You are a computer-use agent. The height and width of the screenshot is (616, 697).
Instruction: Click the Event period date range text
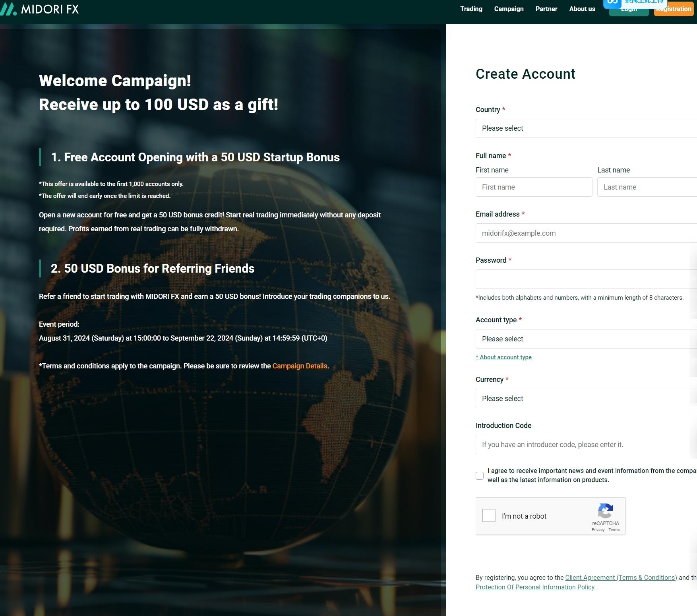tap(183, 338)
